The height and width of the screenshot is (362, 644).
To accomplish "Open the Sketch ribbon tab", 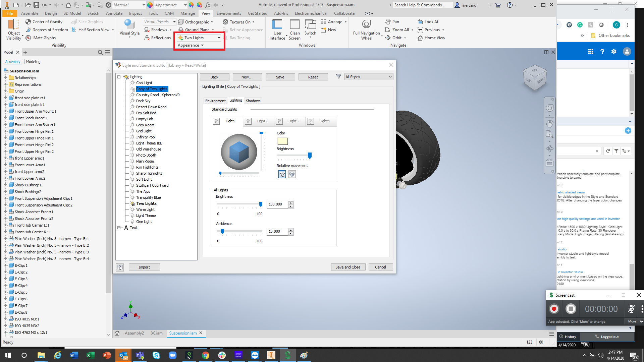I will [93, 13].
